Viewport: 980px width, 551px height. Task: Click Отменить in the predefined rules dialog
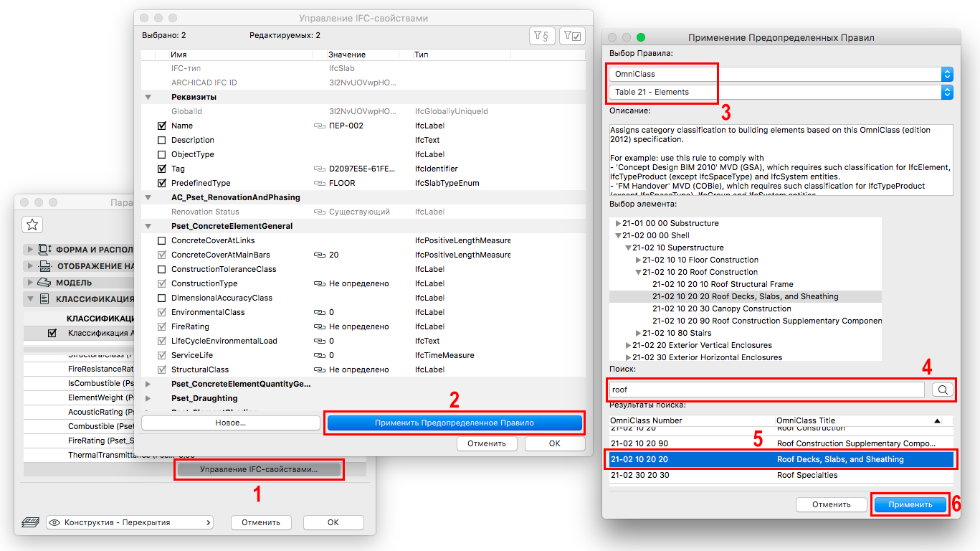coord(832,504)
